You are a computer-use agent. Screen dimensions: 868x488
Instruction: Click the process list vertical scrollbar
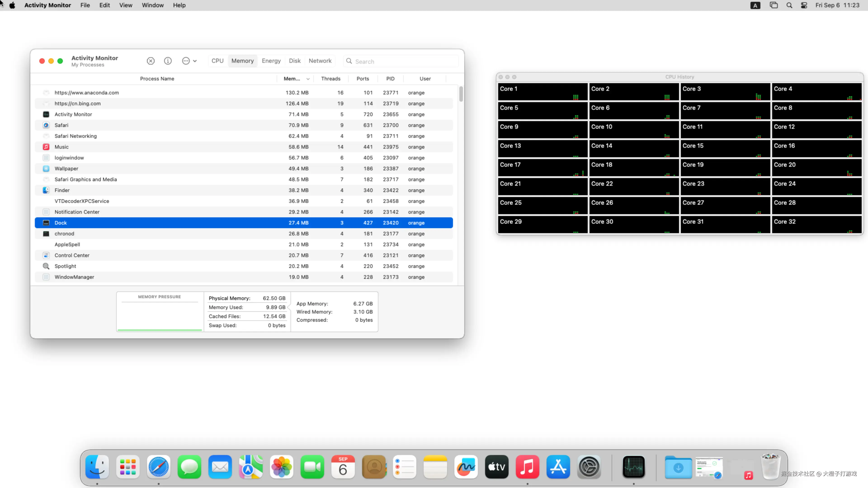(461, 94)
